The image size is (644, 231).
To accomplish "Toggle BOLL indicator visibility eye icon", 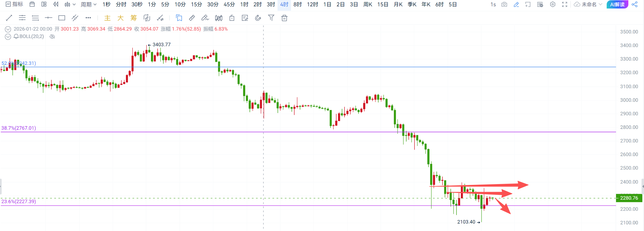I will click(x=52, y=36).
